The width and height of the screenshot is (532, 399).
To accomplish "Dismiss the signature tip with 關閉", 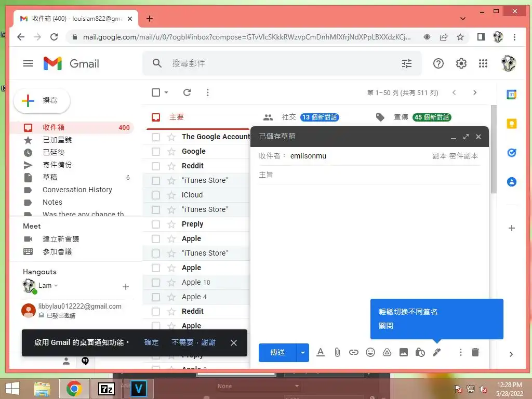I will click(x=386, y=326).
